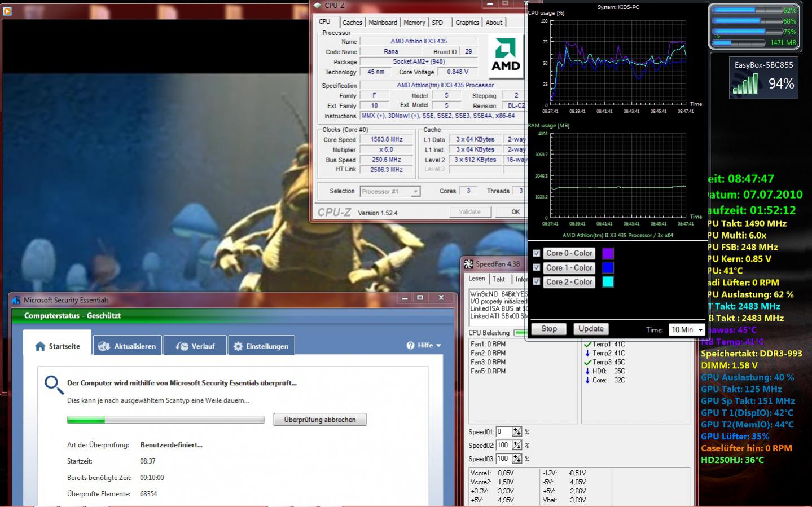Click the Core Speed value 1503.8 MHz
Screen dimensions: 812x507
tap(387, 140)
